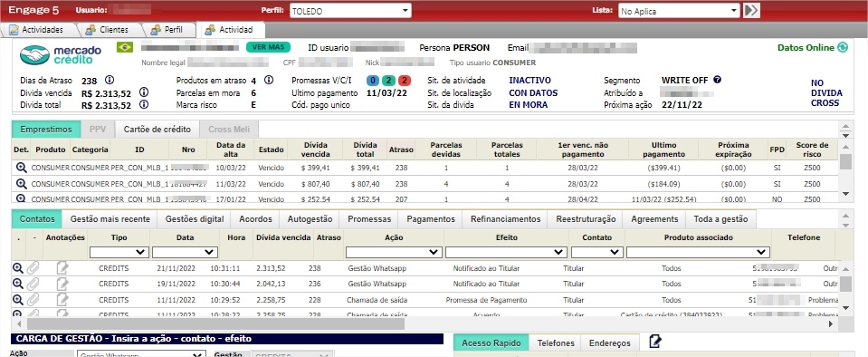Image resolution: width=868 pixels, height=357 pixels.
Task: Click info icon next to Divida total
Action: [143, 104]
